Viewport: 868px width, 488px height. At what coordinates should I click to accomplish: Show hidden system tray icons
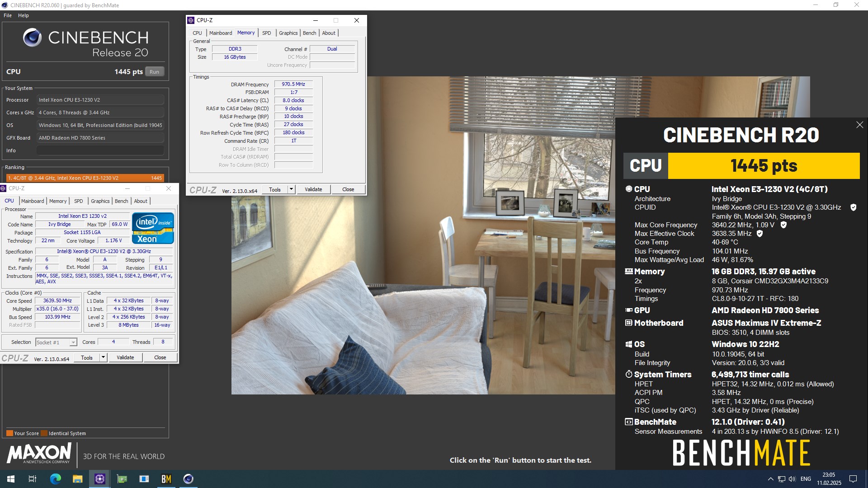[770, 479]
